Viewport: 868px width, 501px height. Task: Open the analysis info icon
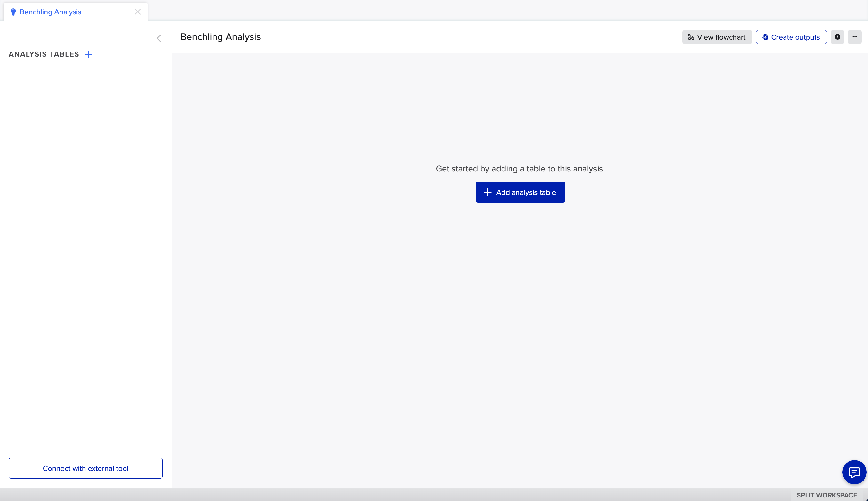pos(837,37)
